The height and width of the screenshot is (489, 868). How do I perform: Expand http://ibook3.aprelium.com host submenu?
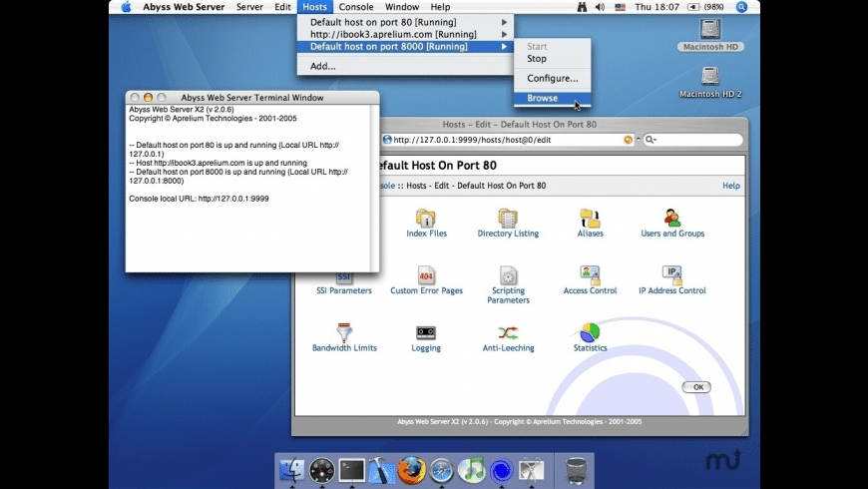[x=405, y=34]
